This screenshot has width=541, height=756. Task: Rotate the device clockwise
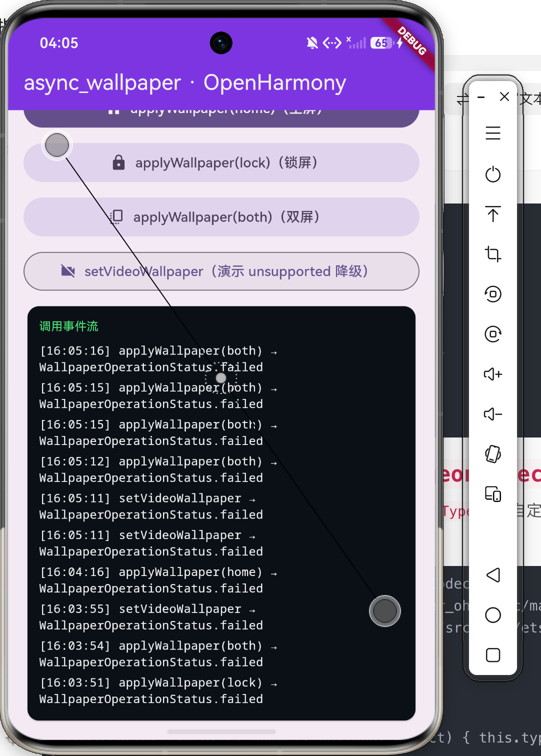pos(493,334)
